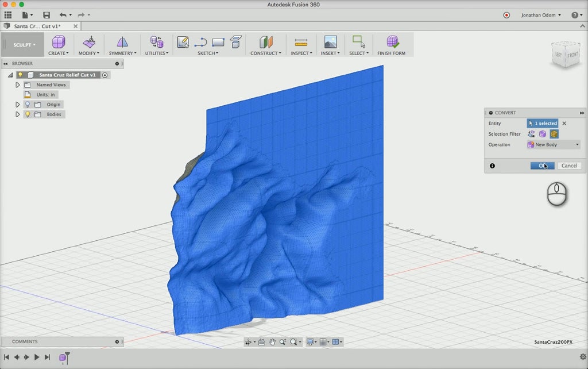Expand the Named Views tree item
This screenshot has height=369, width=588.
(x=18, y=84)
